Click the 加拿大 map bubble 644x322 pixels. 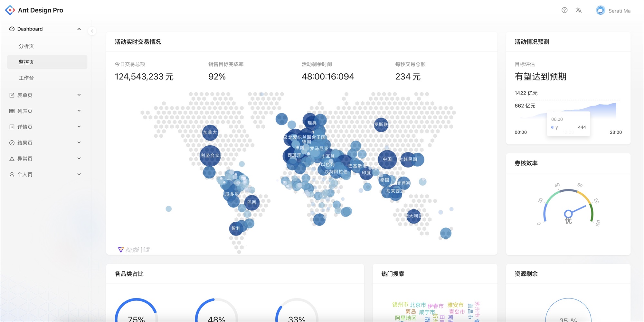tap(210, 133)
